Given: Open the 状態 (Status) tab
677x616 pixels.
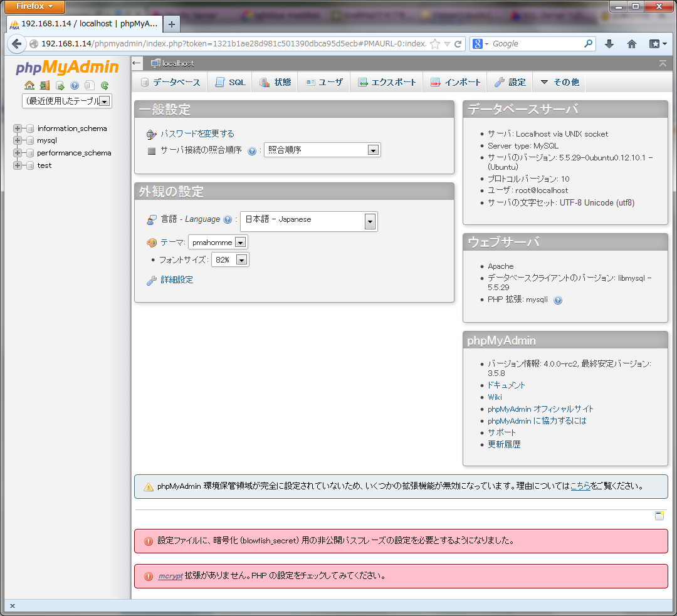Looking at the screenshot, I should click(275, 82).
